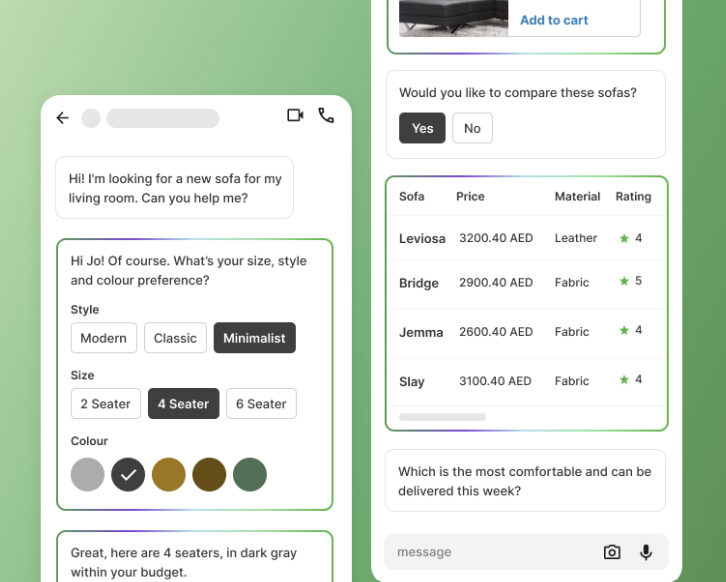Select the Modern style option
Screen dimensions: 726x582
pos(104,338)
